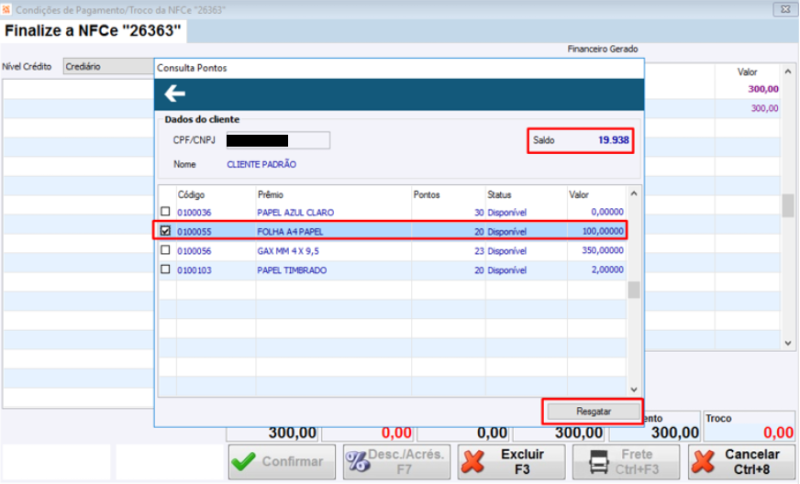This screenshot has width=800, height=484.
Task: Click the Desc./Acrés. F7 button label
Action: [405, 462]
